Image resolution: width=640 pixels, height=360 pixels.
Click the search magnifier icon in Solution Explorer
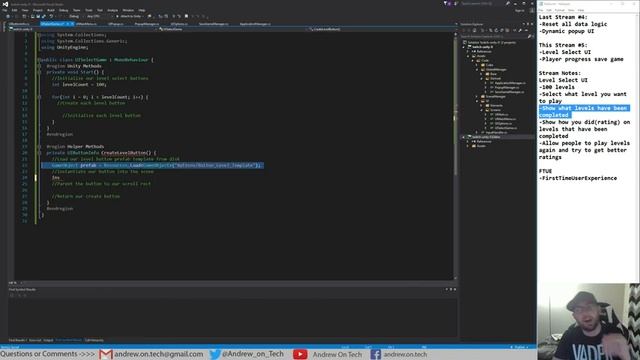(x=529, y=36)
